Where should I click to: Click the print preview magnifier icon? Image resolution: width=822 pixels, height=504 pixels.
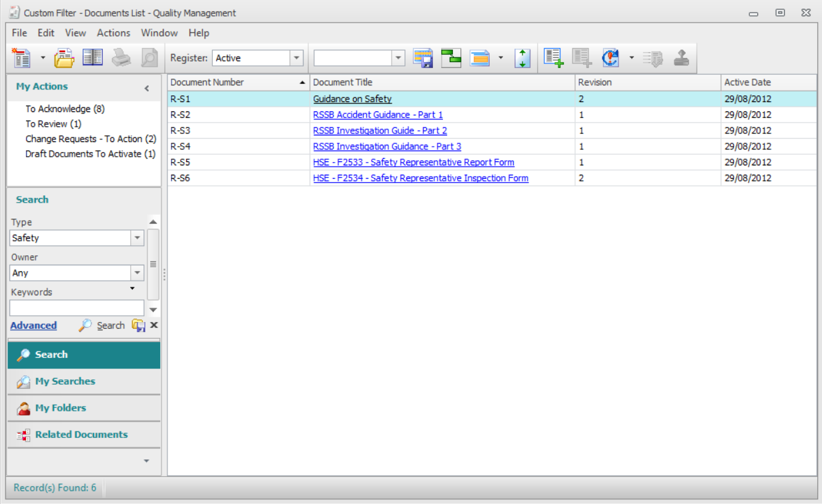click(148, 57)
